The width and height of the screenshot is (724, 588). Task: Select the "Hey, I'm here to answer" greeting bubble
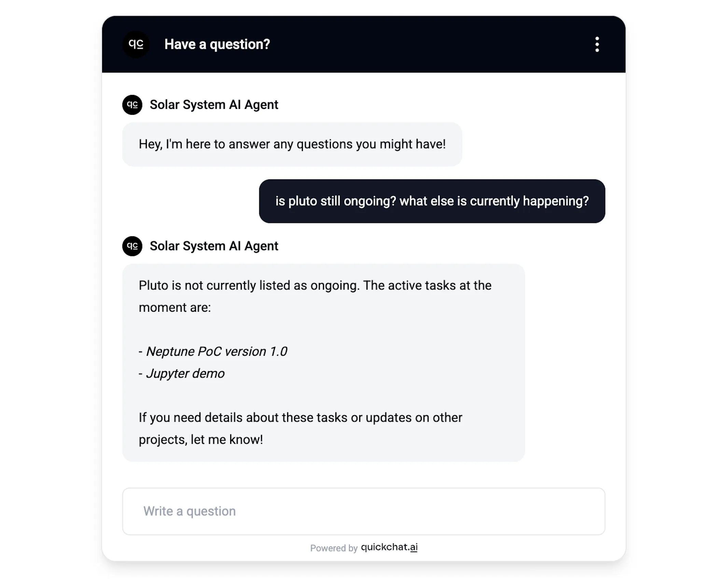(x=292, y=144)
